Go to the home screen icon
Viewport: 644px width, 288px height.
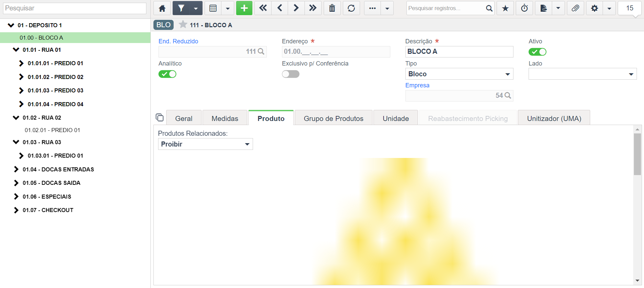pos(162,8)
